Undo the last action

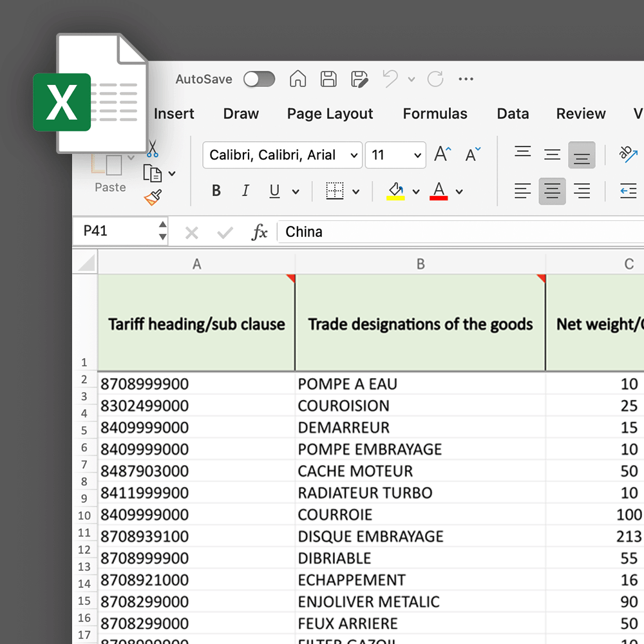click(x=390, y=79)
